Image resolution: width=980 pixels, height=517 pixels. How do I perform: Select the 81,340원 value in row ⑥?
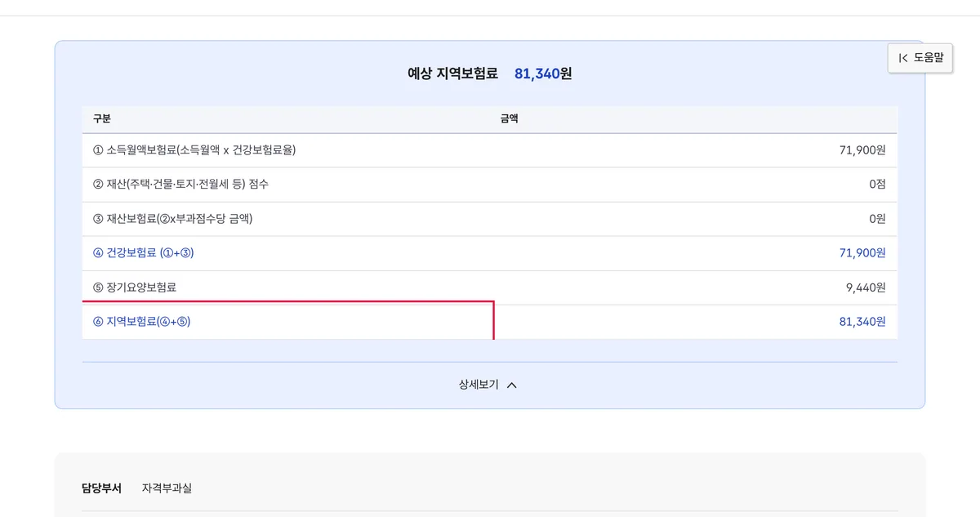tap(862, 322)
